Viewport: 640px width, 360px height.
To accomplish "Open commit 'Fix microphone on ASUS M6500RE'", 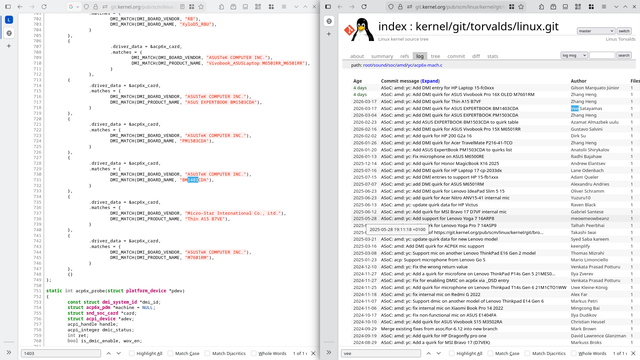I will click(x=432, y=156).
